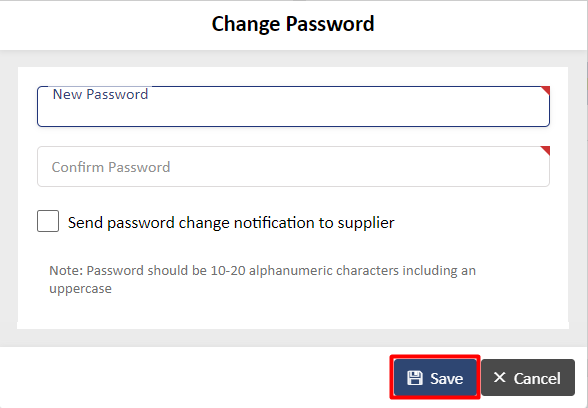Viewport: 588px width, 408px height.
Task: Click the red required marker on New Password
Action: 545,90
